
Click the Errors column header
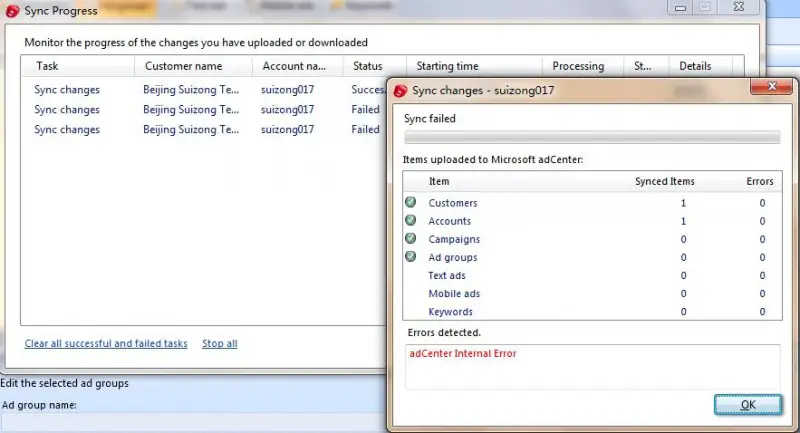pyautogui.click(x=760, y=181)
